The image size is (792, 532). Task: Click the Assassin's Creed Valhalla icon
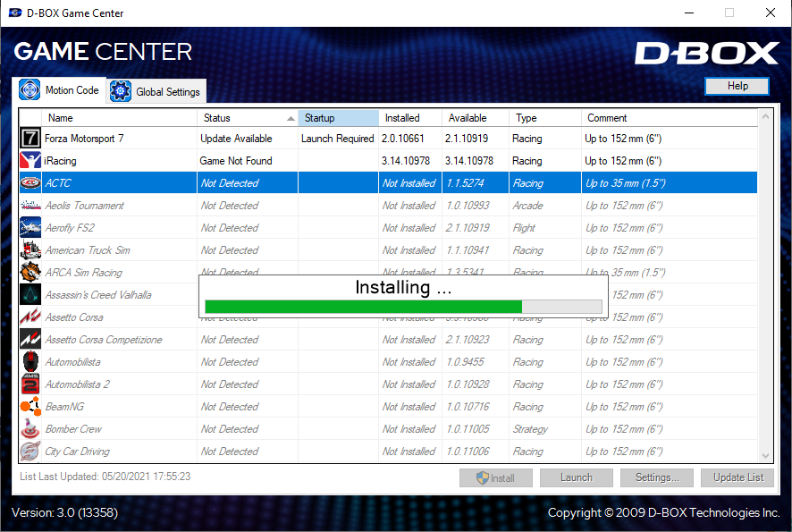[30, 294]
